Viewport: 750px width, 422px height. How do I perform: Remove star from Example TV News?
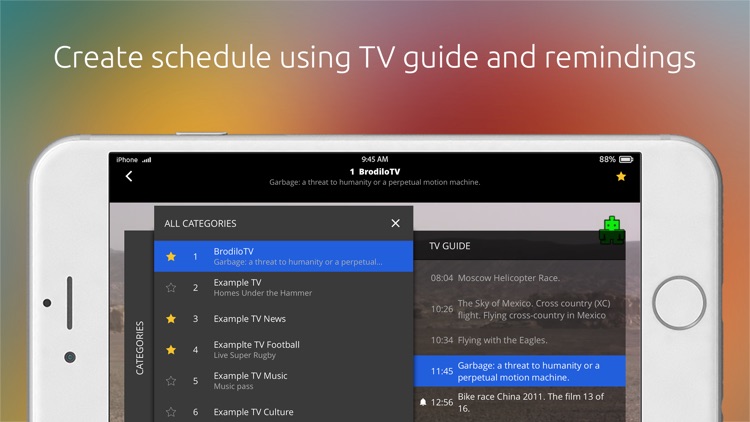171,319
